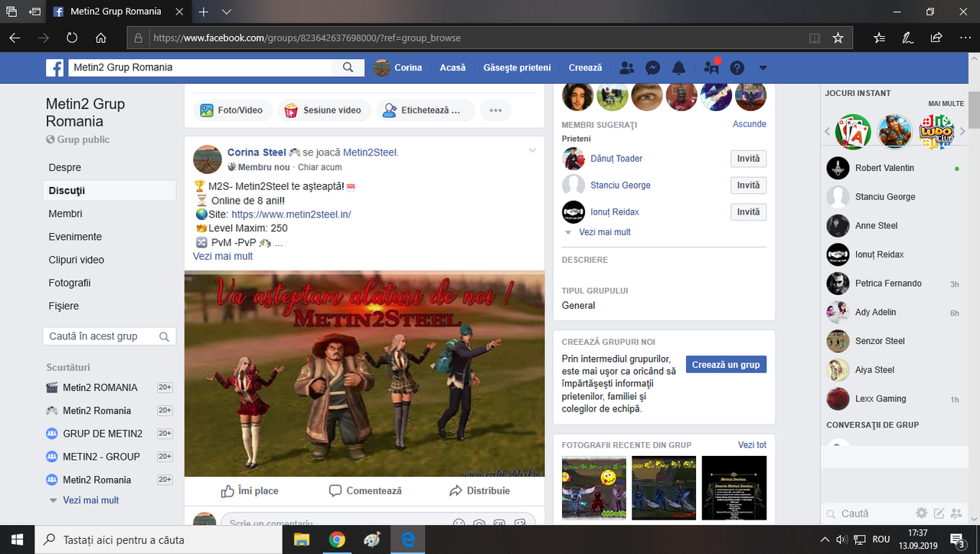Open the Windows Start menu

(17, 539)
